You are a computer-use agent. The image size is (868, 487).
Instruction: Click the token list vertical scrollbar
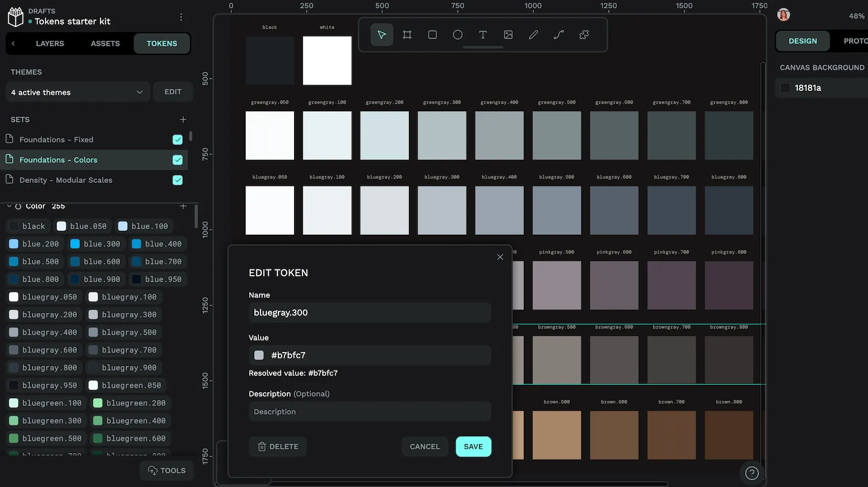197,216
